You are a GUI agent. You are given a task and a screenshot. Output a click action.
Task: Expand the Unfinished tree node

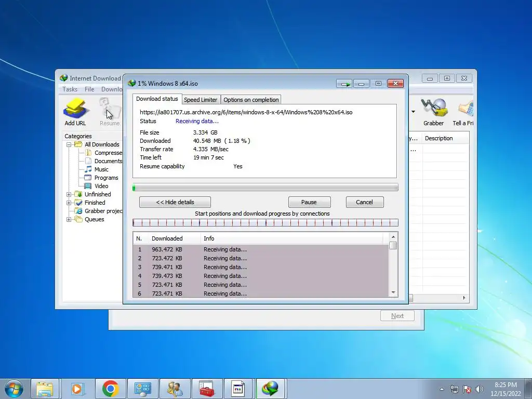(69, 194)
